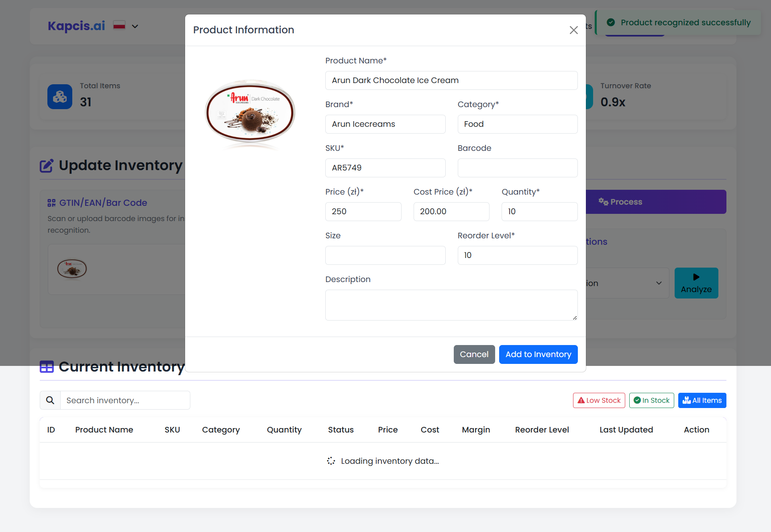Click the Kapcis.ai logo
The image size is (771, 532).
click(x=76, y=26)
